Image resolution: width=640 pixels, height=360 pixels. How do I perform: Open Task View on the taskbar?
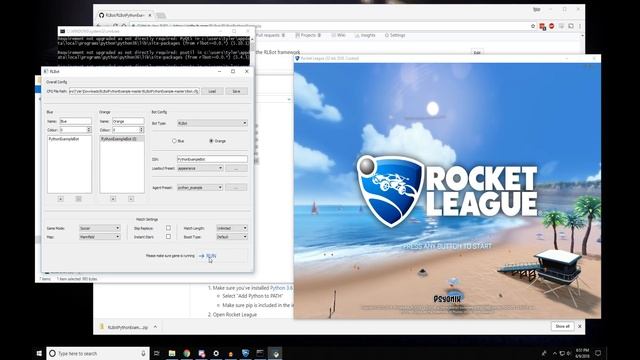[x=157, y=353]
